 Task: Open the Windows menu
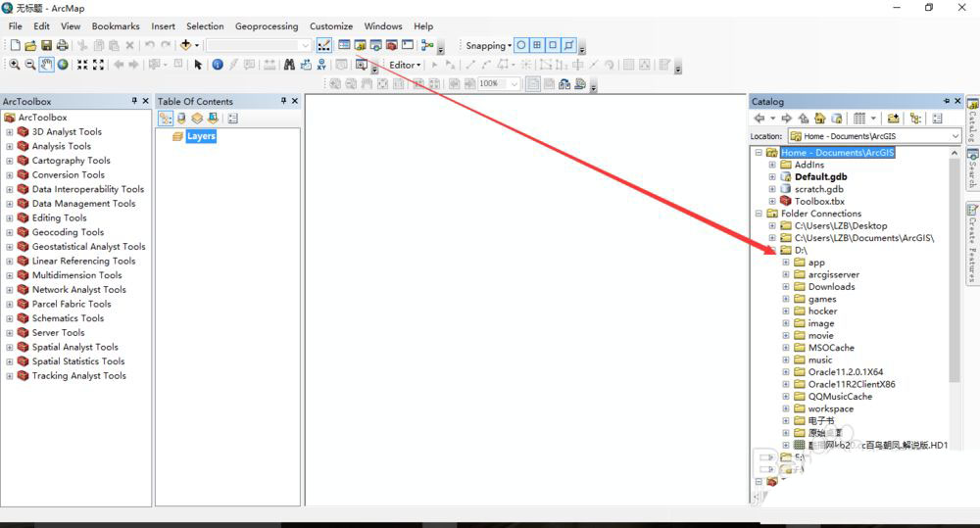383,26
